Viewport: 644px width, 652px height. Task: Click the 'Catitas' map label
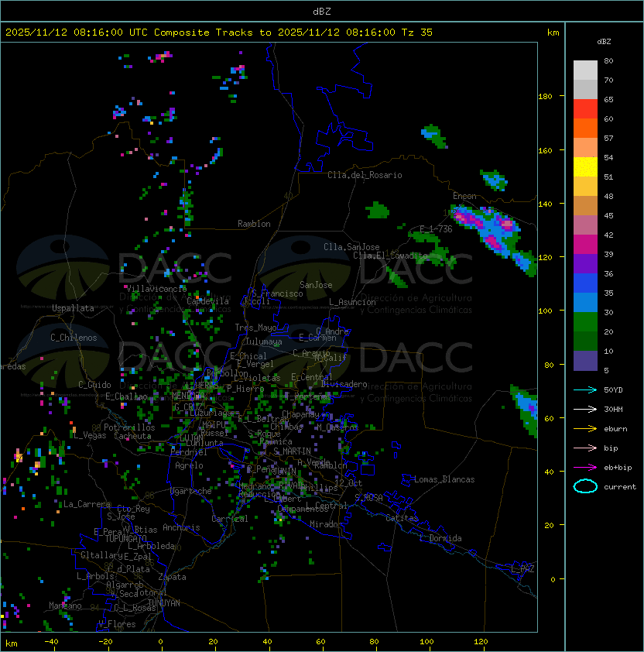tap(402, 518)
